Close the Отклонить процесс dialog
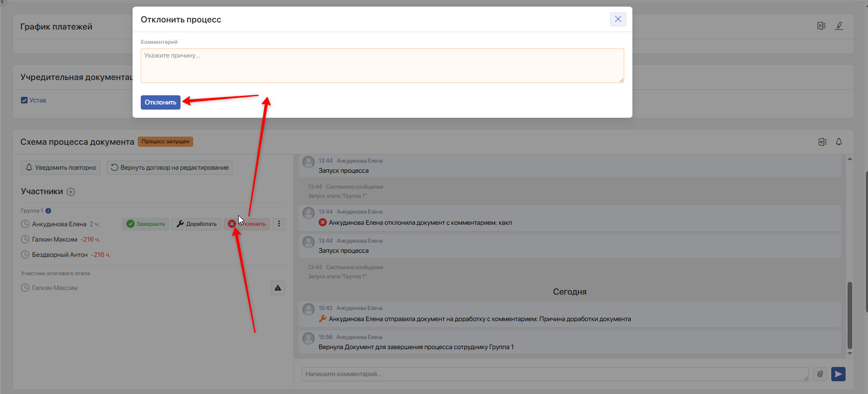The height and width of the screenshot is (394, 868). point(618,19)
